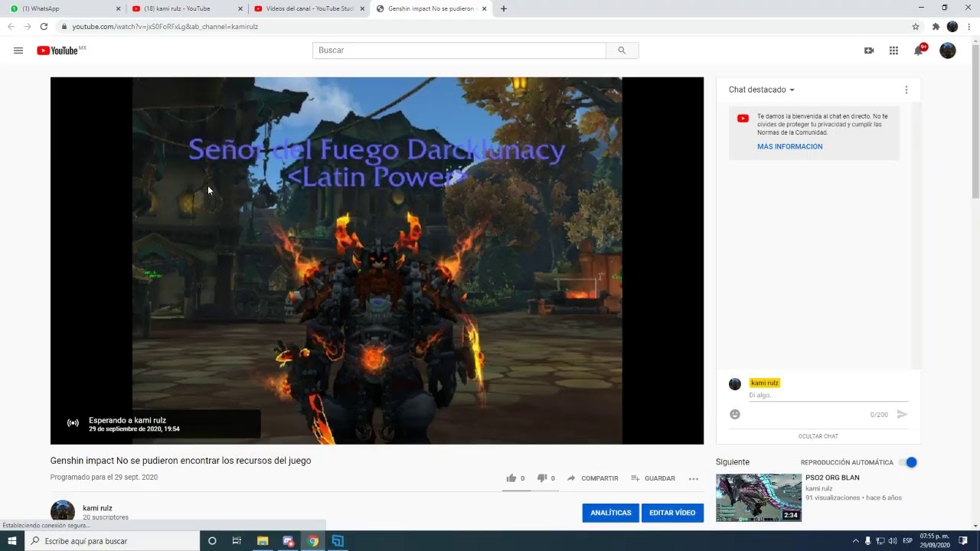The height and width of the screenshot is (551, 980).
Task: Select the Genshin impact browser tab
Action: point(431,8)
